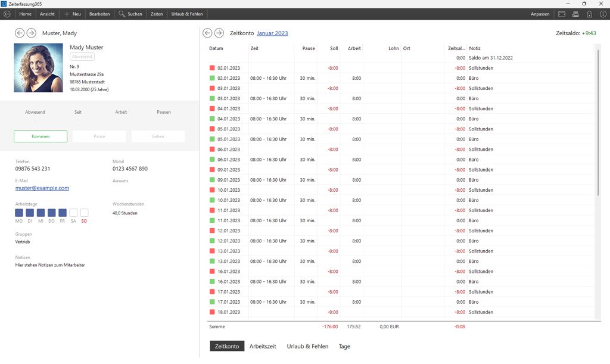The image size is (610, 364).
Task: Go to next employee with right arrow
Action: [x=32, y=33]
